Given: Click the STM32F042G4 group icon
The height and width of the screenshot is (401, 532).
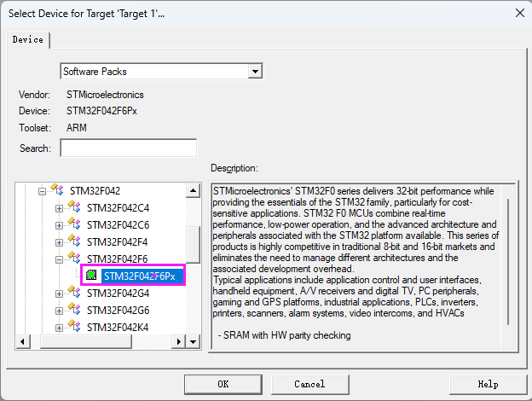Looking at the screenshot, I should pos(74,291).
